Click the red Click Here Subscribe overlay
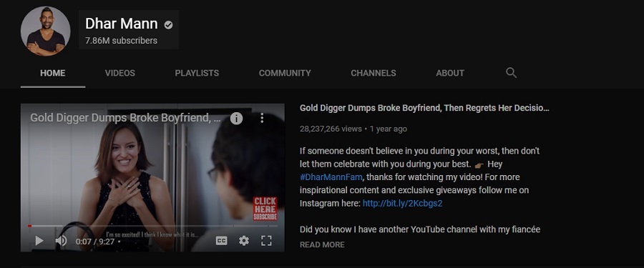The width and height of the screenshot is (644, 268). [265, 209]
